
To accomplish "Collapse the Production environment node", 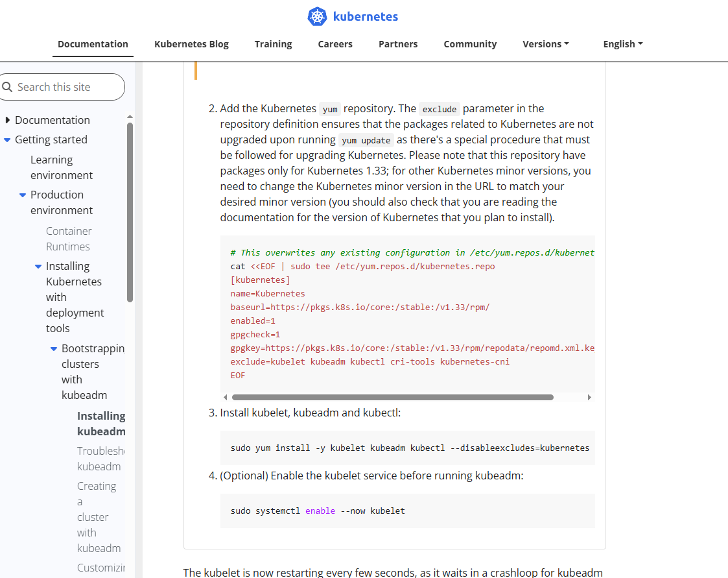I will point(22,195).
